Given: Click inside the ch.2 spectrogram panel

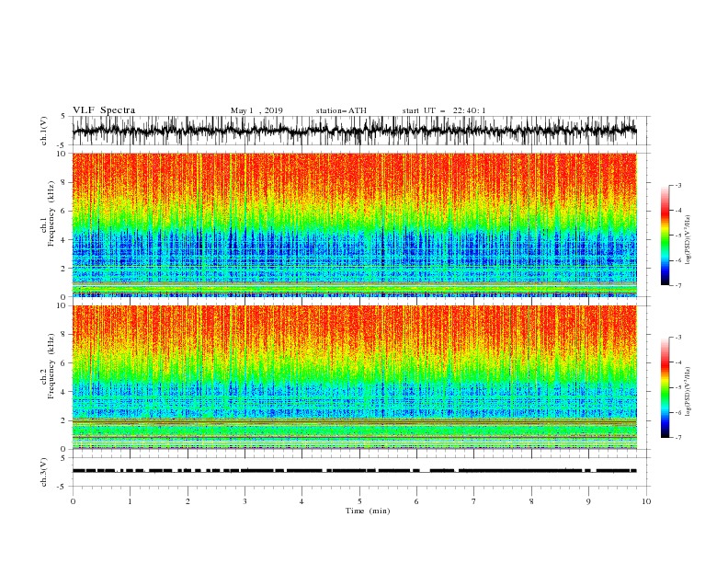Looking at the screenshot, I should (x=355, y=377).
